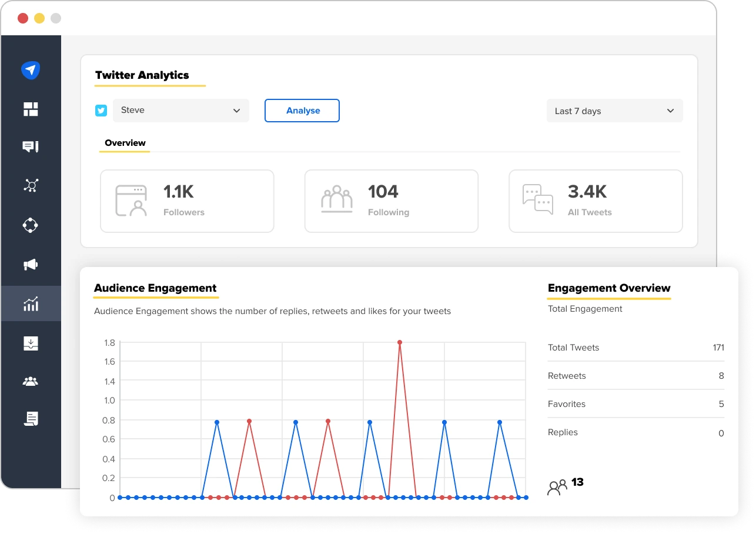Click the Twitter bird icon beside Steve
The image size is (756, 534).
101,111
